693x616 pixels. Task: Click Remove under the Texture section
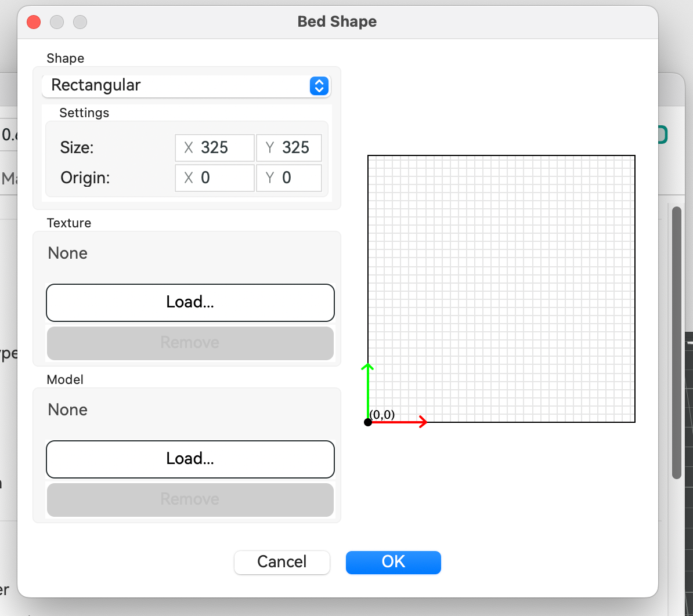(x=190, y=343)
